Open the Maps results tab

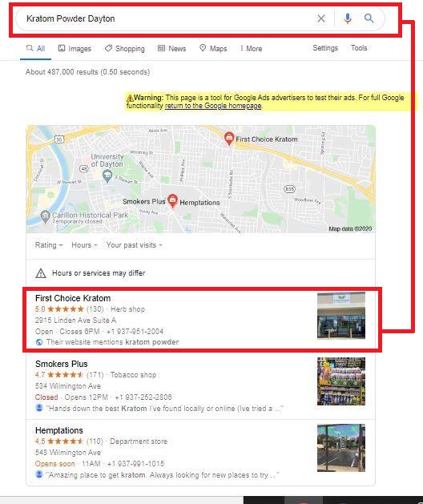[213, 49]
